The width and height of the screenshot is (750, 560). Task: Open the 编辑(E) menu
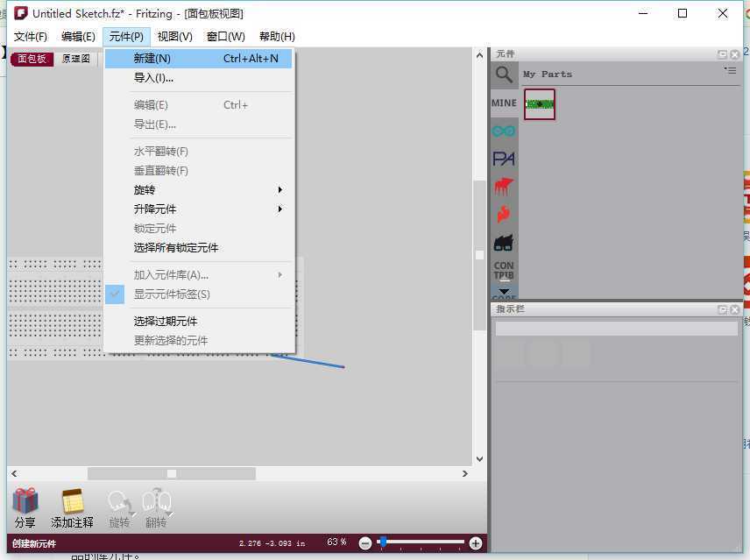(x=78, y=37)
